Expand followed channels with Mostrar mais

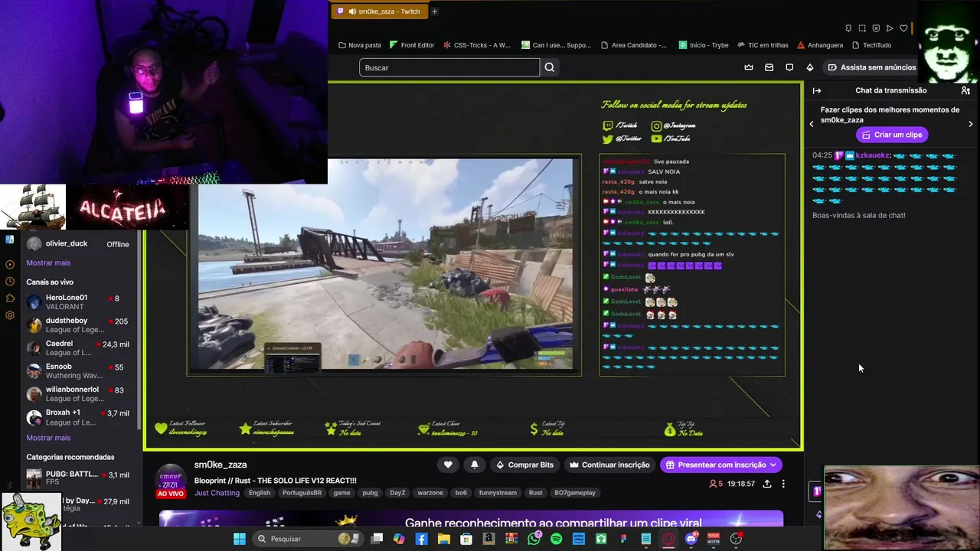[48, 262]
